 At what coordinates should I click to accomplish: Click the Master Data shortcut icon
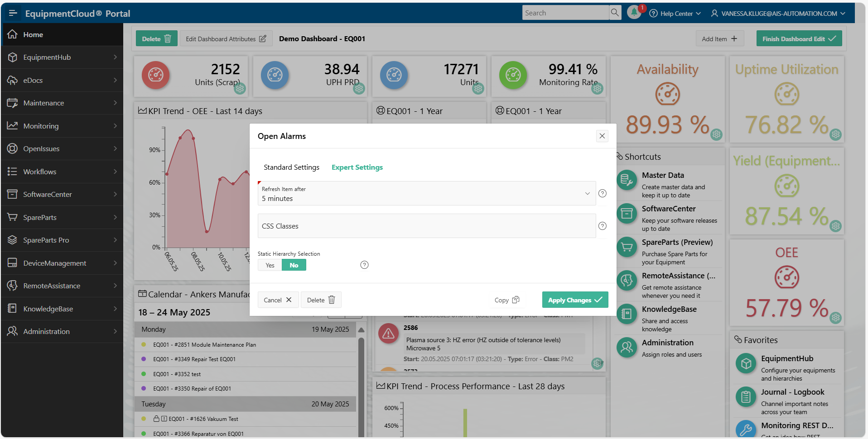point(627,180)
